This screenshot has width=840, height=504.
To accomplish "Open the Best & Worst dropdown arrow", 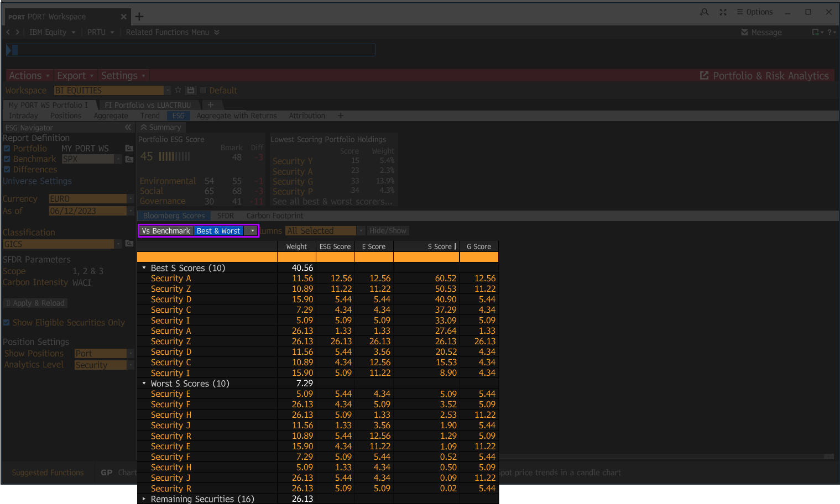I will click(x=252, y=231).
